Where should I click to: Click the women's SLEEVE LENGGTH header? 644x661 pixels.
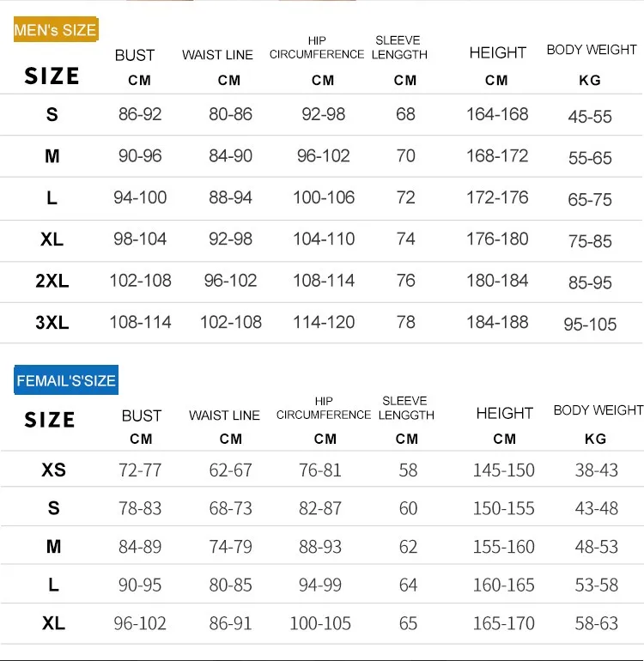(406, 408)
